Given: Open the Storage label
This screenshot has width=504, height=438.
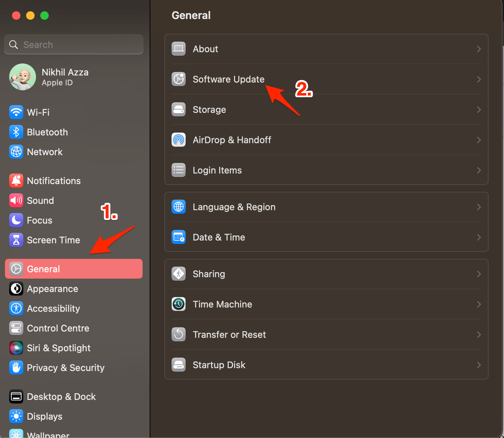Looking at the screenshot, I should [x=209, y=110].
